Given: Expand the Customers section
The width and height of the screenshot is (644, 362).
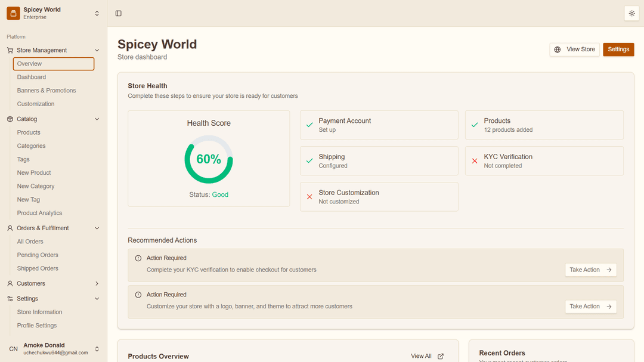Looking at the screenshot, I should [97, 284].
